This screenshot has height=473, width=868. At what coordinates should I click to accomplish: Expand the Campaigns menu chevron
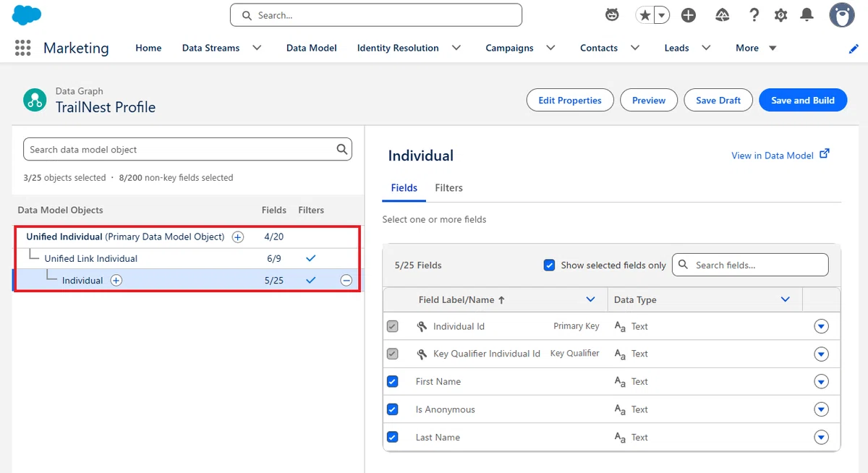[x=551, y=48]
